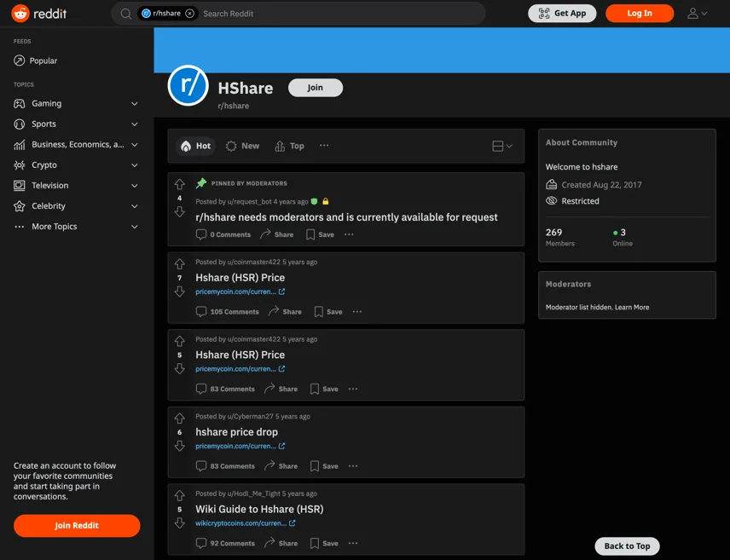Open u/coinmaster422 profile on the 105-comment post

click(x=254, y=262)
